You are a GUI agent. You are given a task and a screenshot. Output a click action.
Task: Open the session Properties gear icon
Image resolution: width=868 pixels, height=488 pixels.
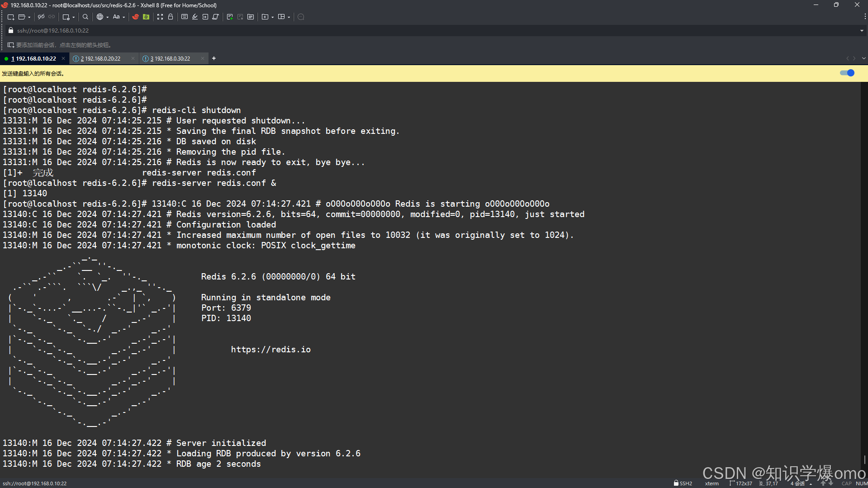click(66, 17)
